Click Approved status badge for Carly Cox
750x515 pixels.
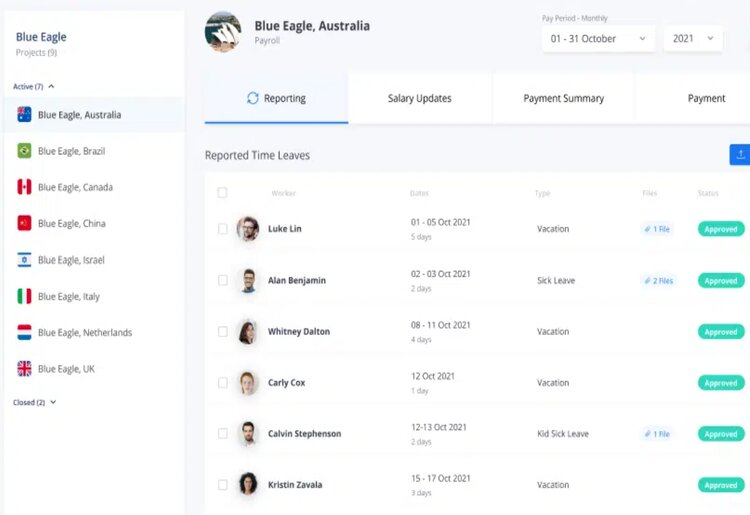[x=720, y=383]
